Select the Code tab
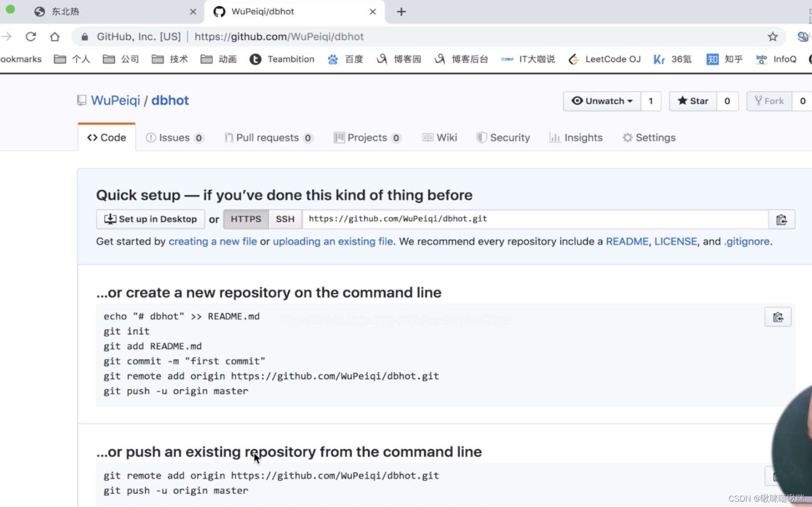The image size is (812, 507). pos(107,138)
